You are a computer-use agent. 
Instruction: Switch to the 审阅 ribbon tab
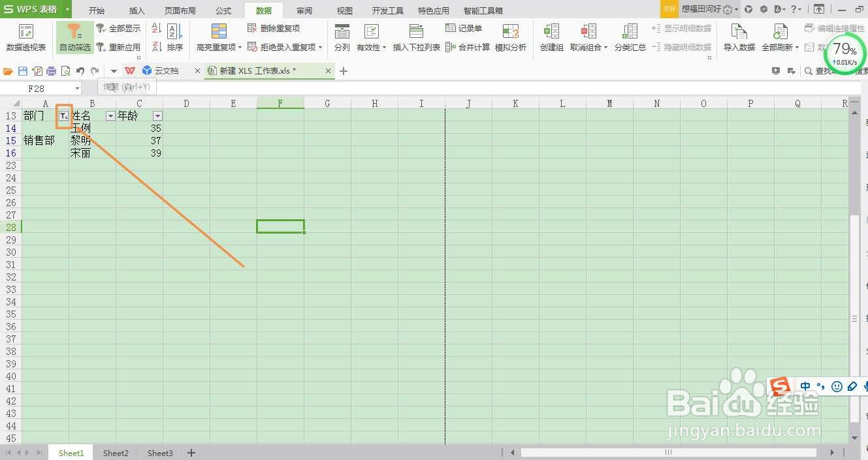304,10
